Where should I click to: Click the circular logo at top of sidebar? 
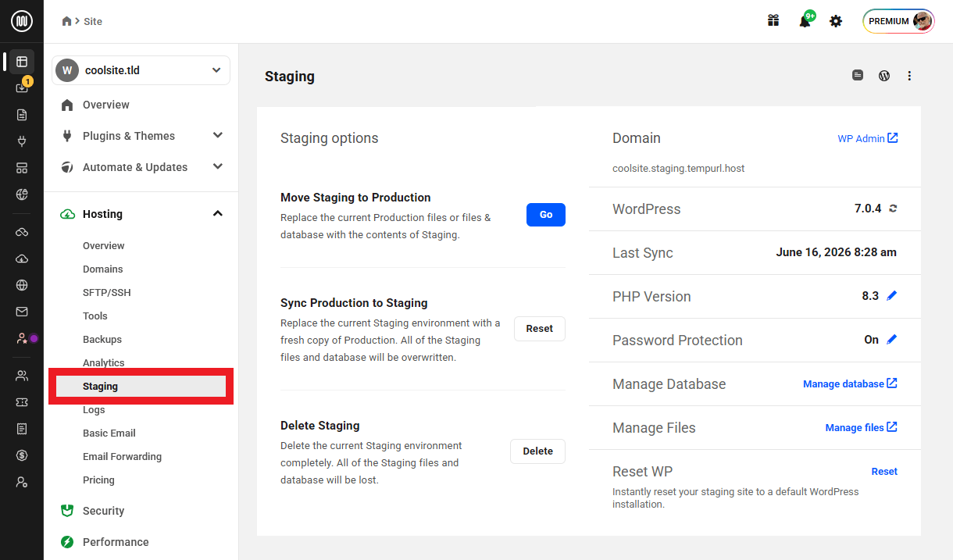[22, 21]
